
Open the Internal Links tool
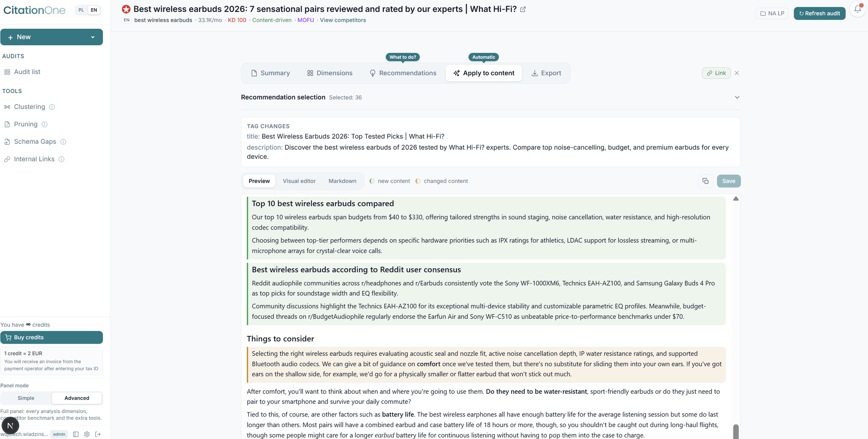tap(34, 159)
